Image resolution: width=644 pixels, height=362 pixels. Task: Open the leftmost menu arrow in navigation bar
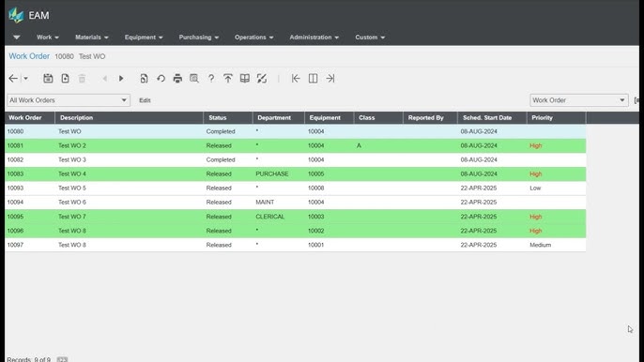(17, 38)
